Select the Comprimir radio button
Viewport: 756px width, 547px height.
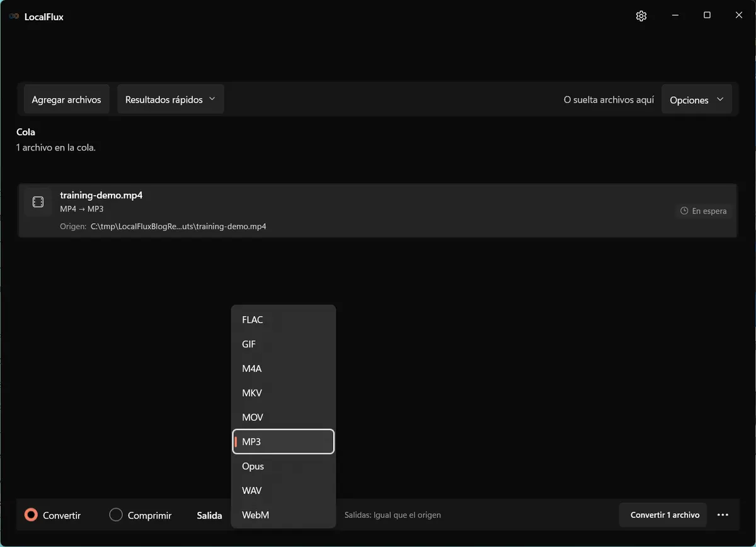[116, 515]
